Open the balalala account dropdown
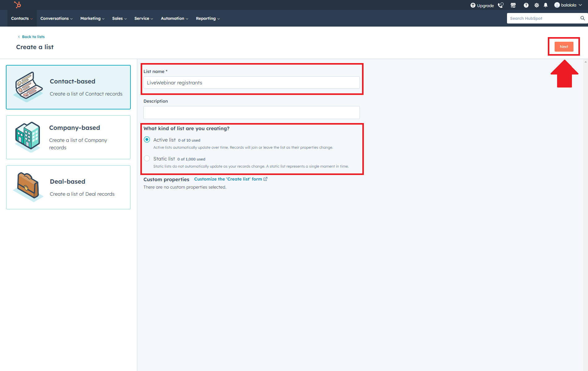 pos(568,5)
